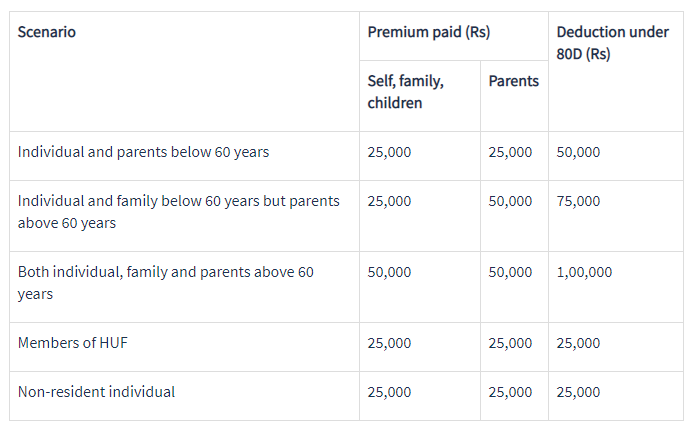
Task: Select the Non-resident individual cell
Action: tap(96, 392)
